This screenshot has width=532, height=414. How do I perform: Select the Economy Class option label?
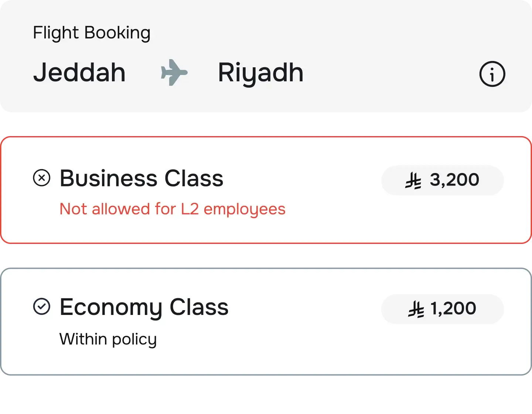[x=144, y=307]
